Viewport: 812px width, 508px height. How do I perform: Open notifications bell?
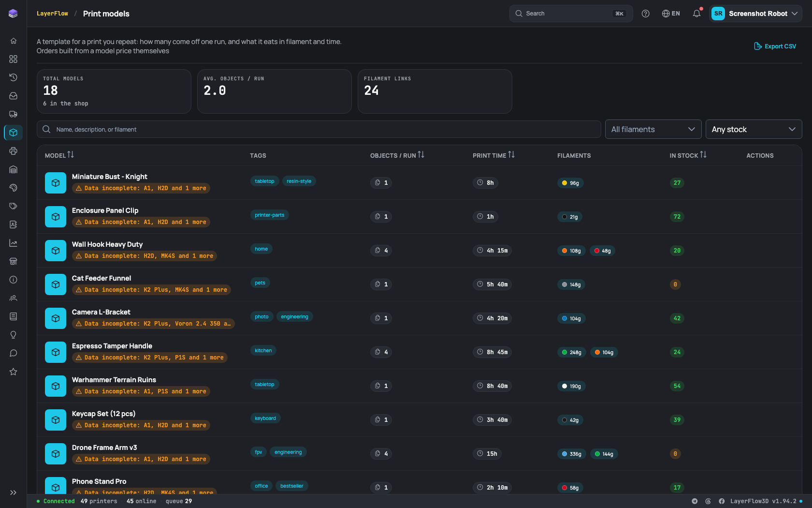click(x=696, y=14)
